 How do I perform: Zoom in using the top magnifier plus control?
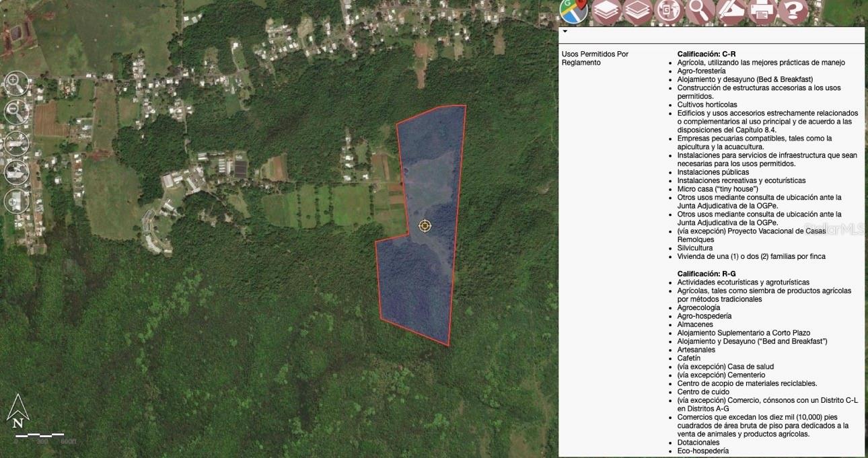[x=15, y=83]
